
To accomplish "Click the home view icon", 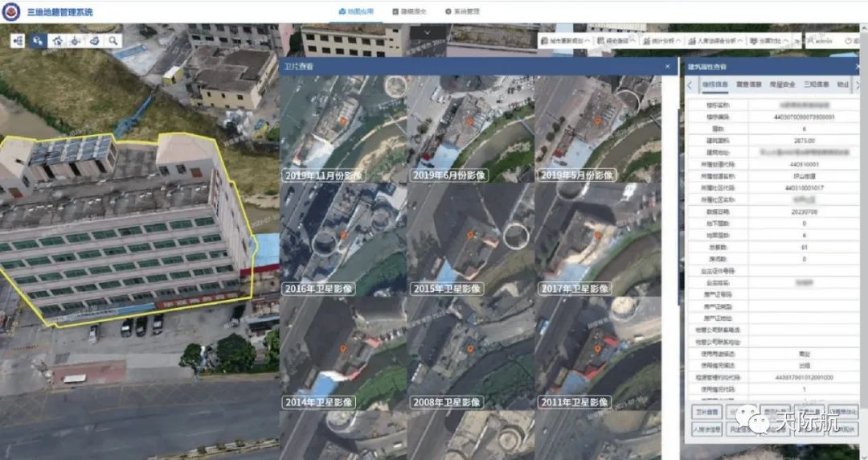I will (x=57, y=40).
